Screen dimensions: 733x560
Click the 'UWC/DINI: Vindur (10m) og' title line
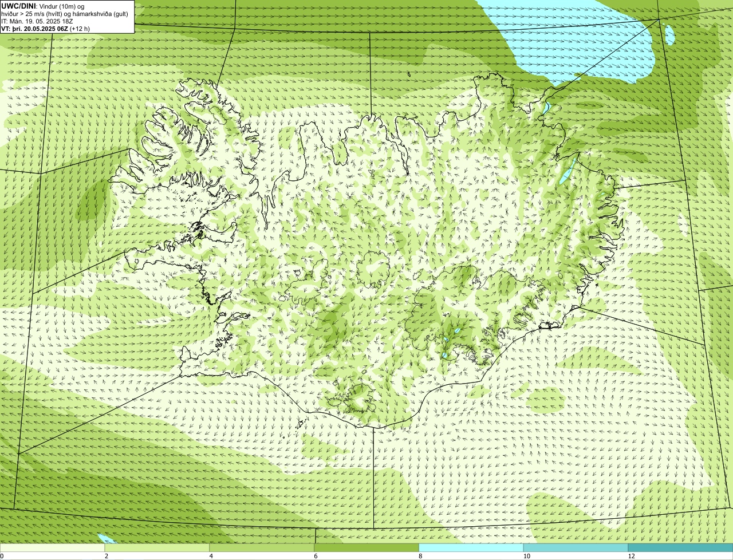point(43,6)
